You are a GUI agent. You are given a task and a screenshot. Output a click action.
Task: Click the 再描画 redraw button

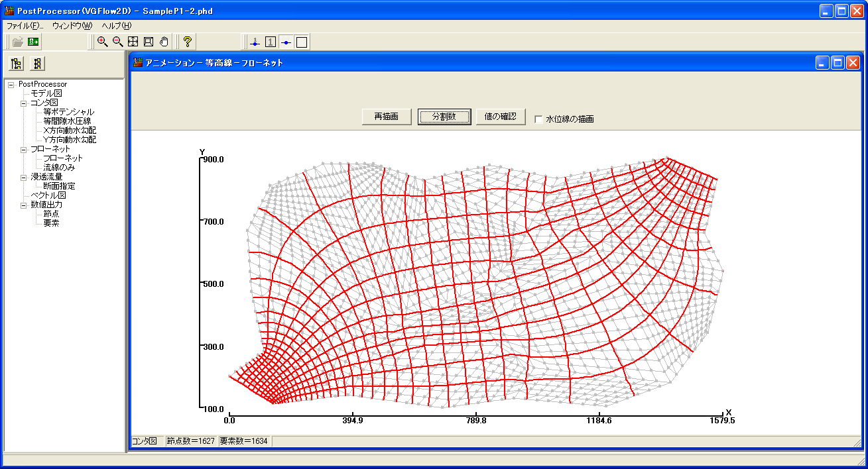point(387,117)
